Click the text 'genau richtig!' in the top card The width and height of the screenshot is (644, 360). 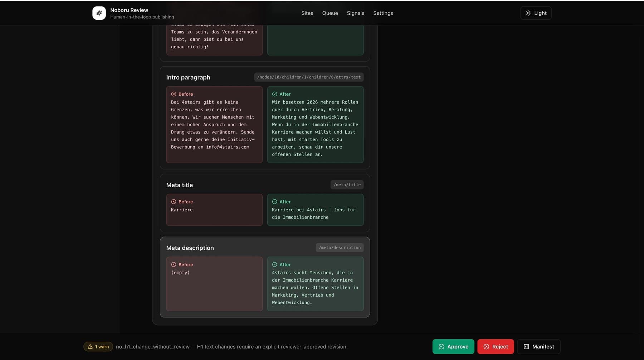tap(190, 47)
